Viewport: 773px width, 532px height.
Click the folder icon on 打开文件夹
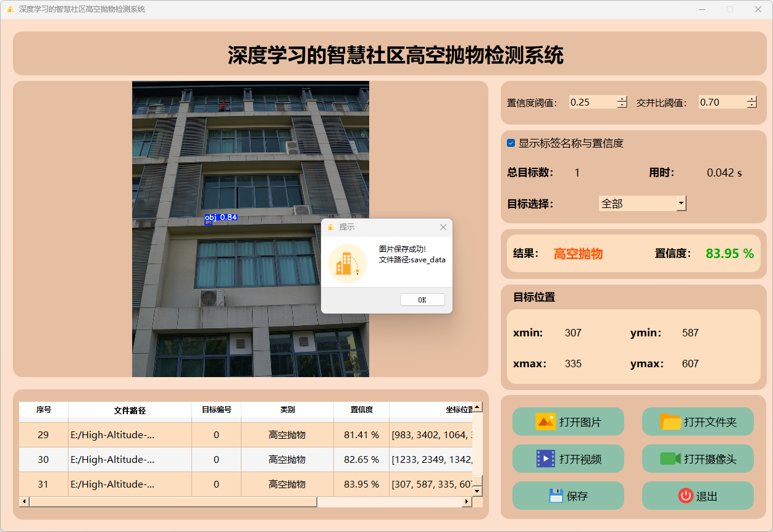point(671,422)
